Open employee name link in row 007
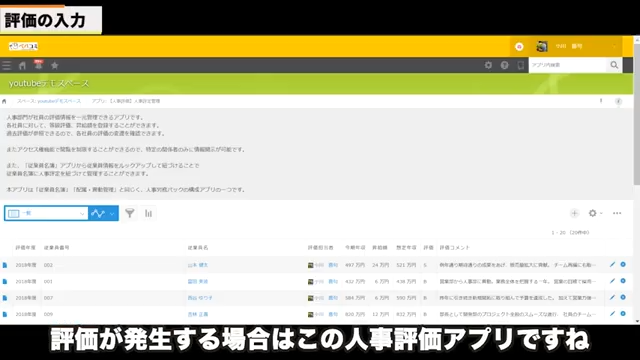The image size is (640, 360). [200, 298]
